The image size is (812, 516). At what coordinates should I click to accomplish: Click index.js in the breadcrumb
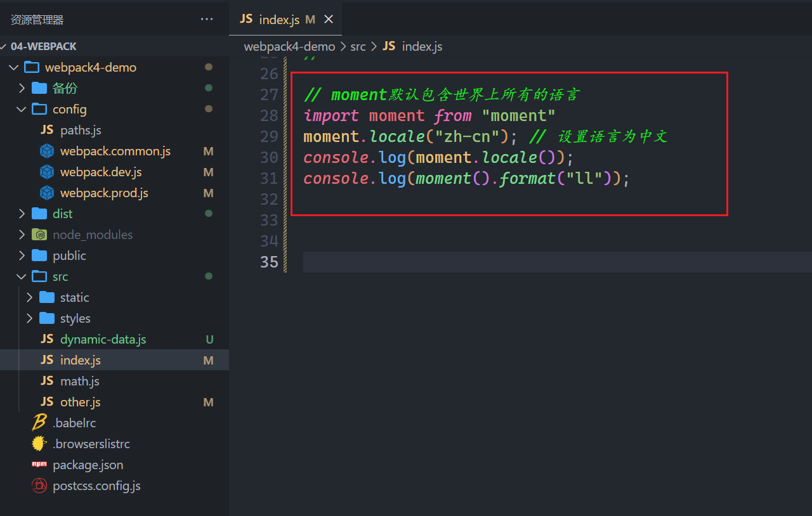[x=422, y=46]
